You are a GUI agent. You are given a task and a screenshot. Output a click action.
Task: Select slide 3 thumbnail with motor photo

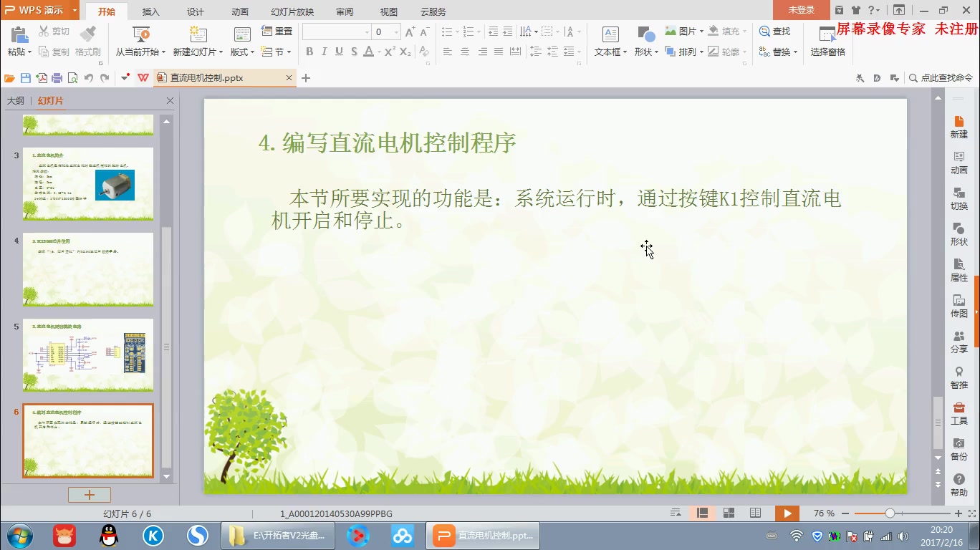(x=88, y=184)
